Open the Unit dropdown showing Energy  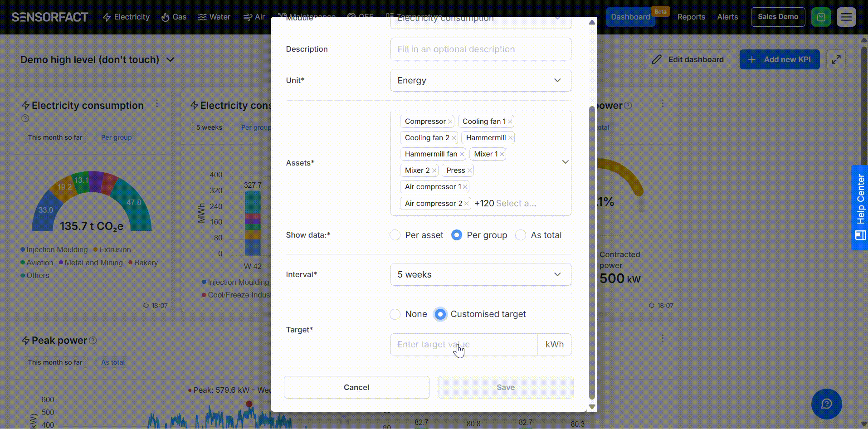click(481, 80)
